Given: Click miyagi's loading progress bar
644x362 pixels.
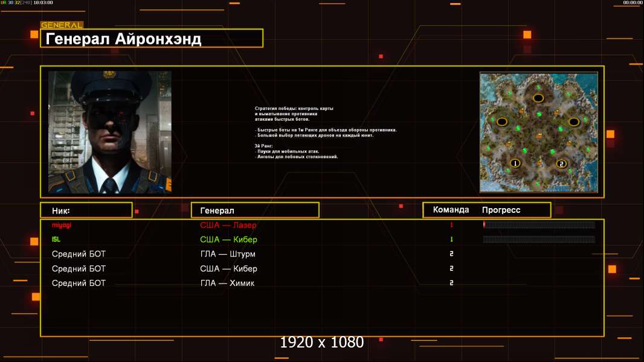Looking at the screenshot, I should [539, 224].
